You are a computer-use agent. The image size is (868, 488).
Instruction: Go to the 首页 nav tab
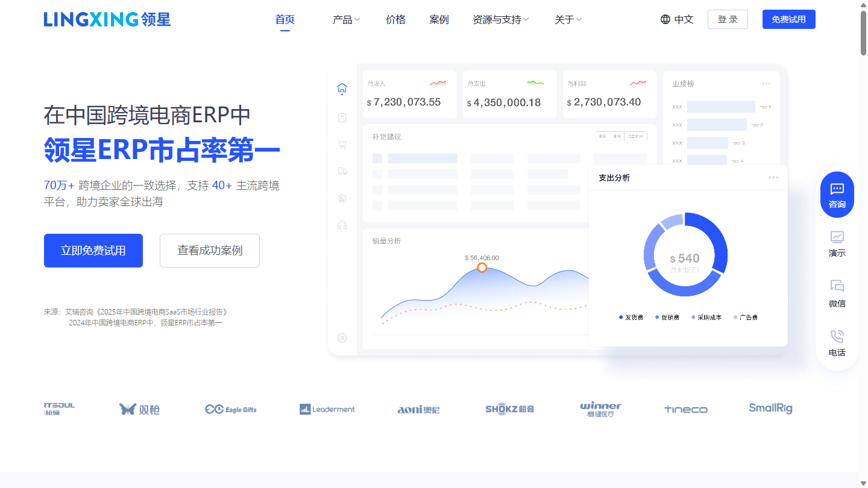tap(285, 19)
